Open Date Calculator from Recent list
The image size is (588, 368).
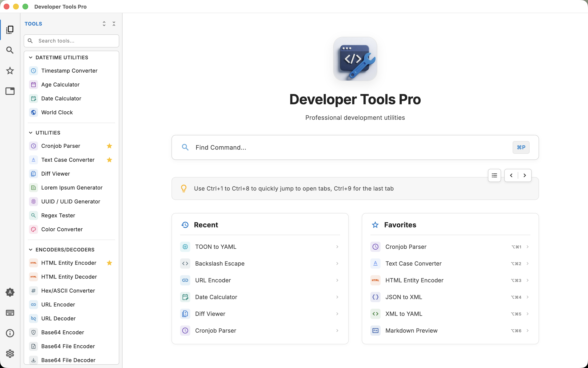(260, 297)
